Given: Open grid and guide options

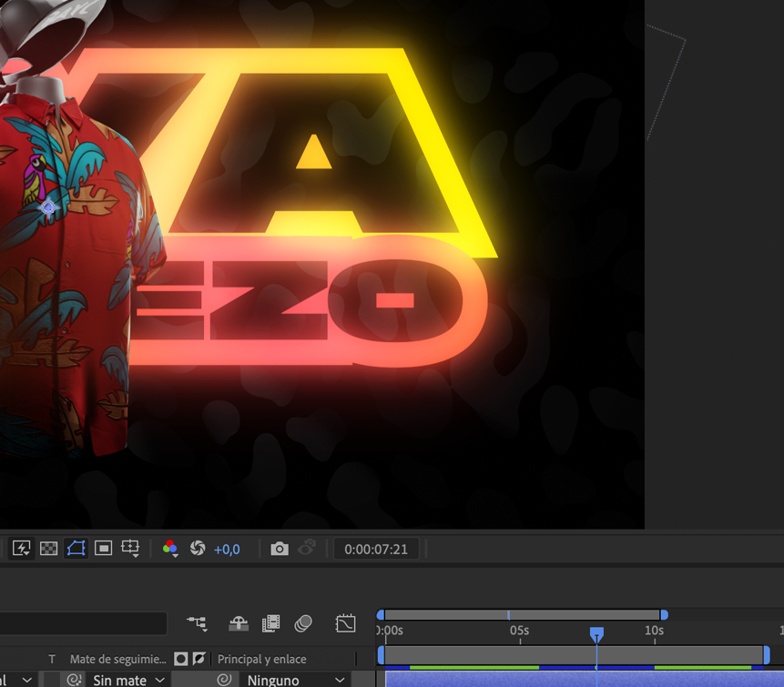Looking at the screenshot, I should click(130, 549).
